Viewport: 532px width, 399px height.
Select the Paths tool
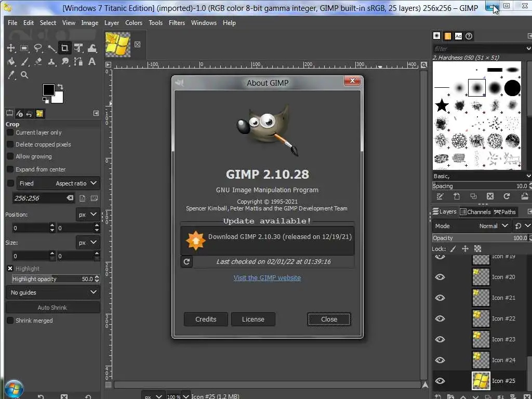pos(78,61)
